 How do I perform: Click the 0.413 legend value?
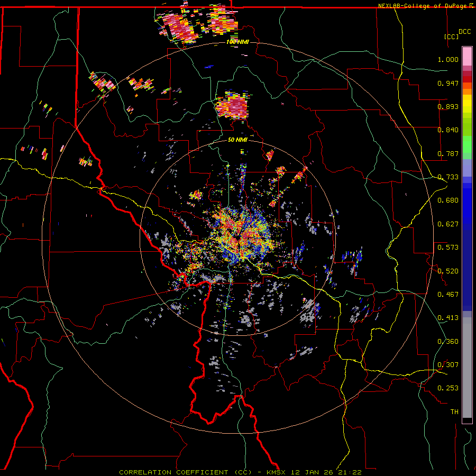[x=448, y=318]
